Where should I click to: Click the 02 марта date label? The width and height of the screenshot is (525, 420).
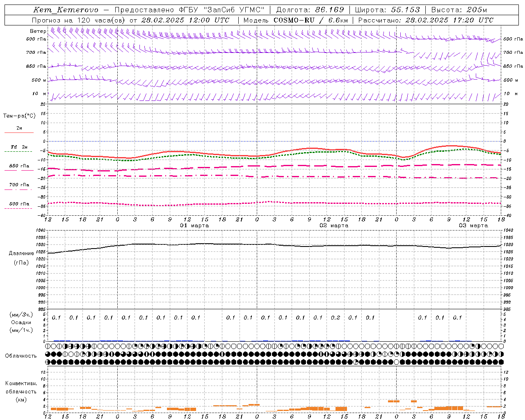[x=334, y=226]
